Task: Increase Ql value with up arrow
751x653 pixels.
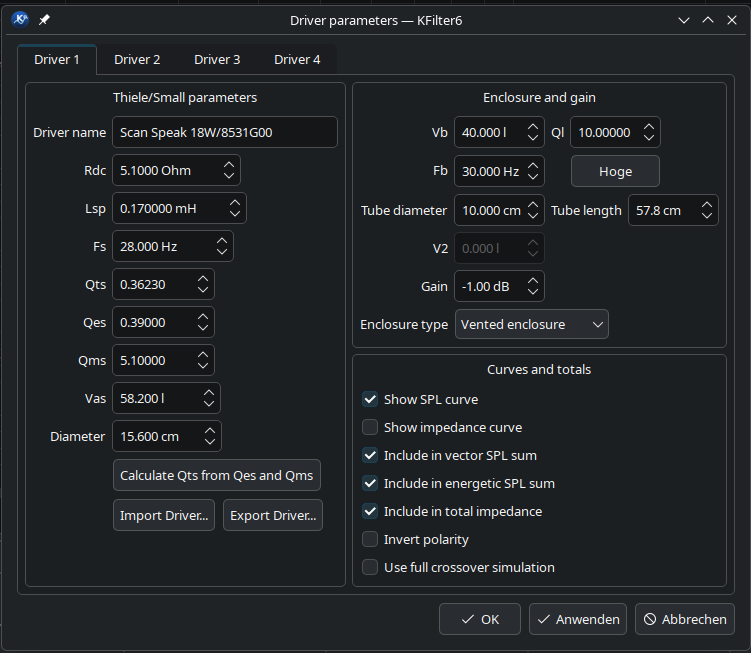Action: (649, 127)
